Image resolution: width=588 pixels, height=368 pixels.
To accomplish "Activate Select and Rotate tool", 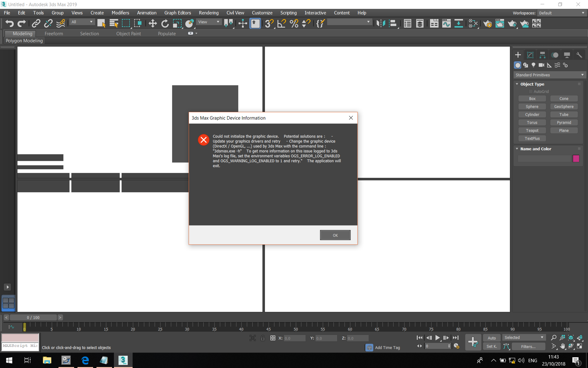I will (x=165, y=23).
